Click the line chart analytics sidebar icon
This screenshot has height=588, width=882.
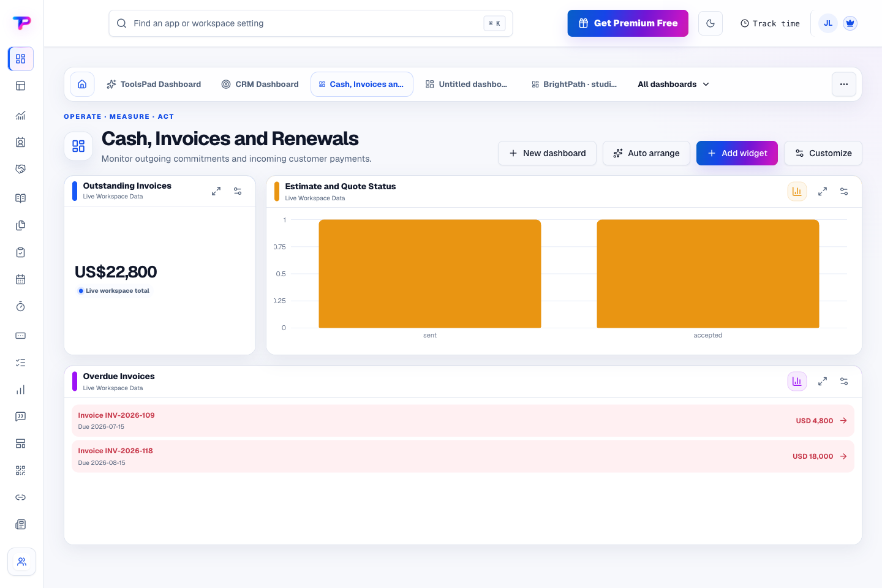click(21, 115)
